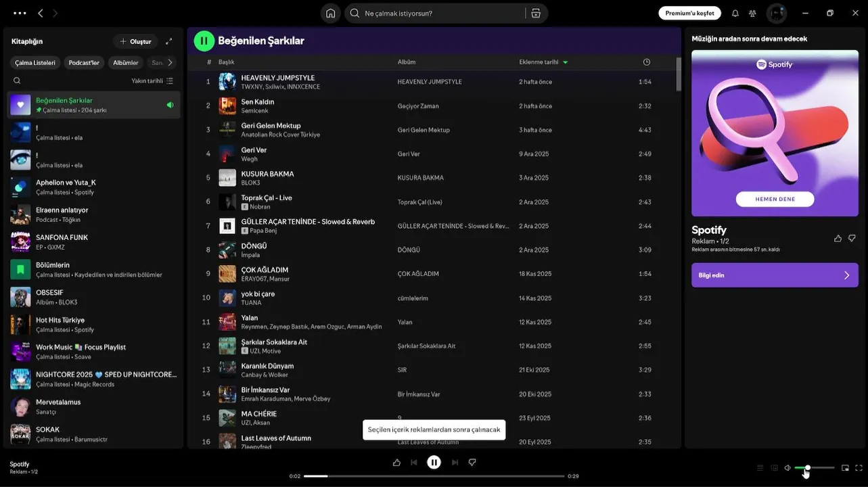This screenshot has height=487, width=868.
Task: Sort by Eklenme tarihi column
Action: pyautogui.click(x=543, y=62)
